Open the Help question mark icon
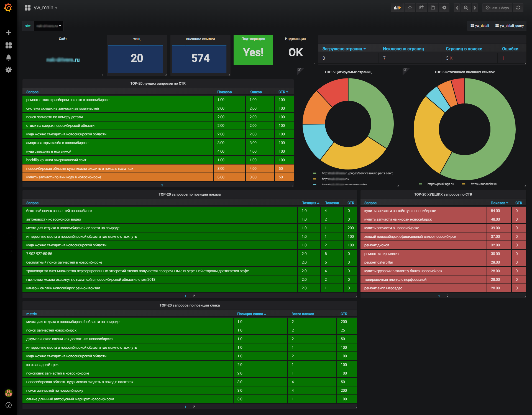Viewport: 532px width, 415px height. (x=9, y=405)
